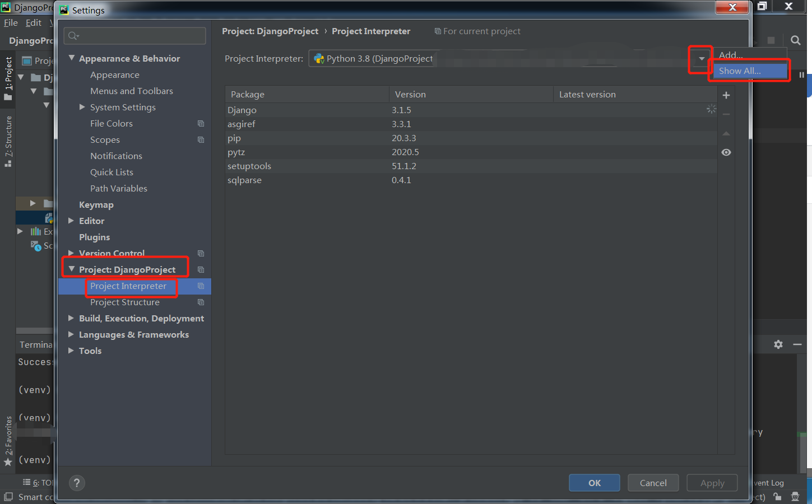Expand the Editor settings section

point(71,221)
